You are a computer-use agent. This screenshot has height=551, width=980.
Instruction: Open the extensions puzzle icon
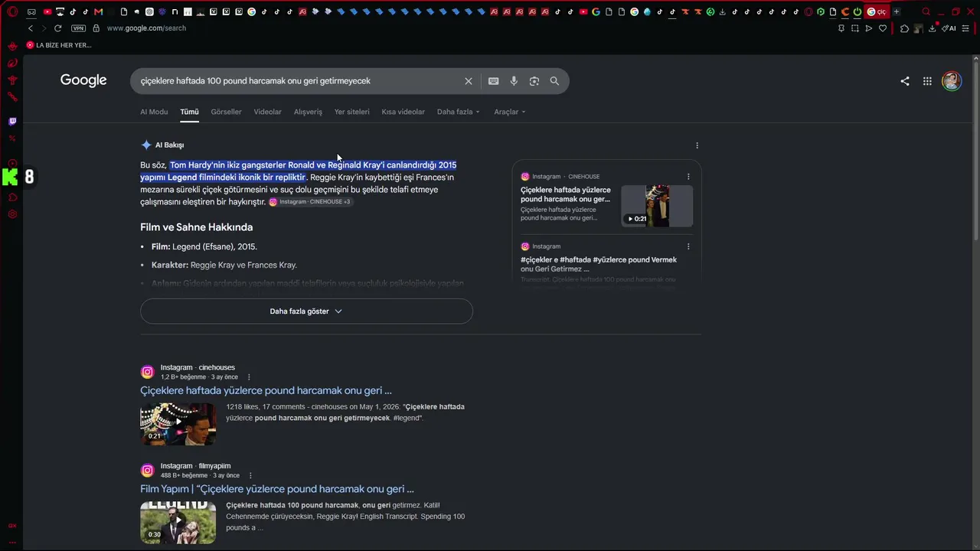click(904, 28)
